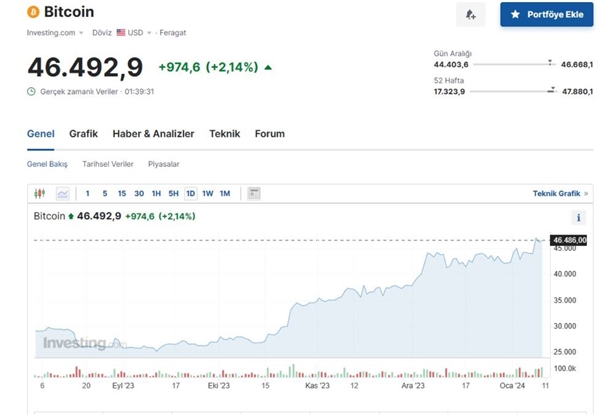This screenshot has height=415, width=600.
Task: Click the 46.486,00 current price label on chart
Action: click(x=568, y=240)
